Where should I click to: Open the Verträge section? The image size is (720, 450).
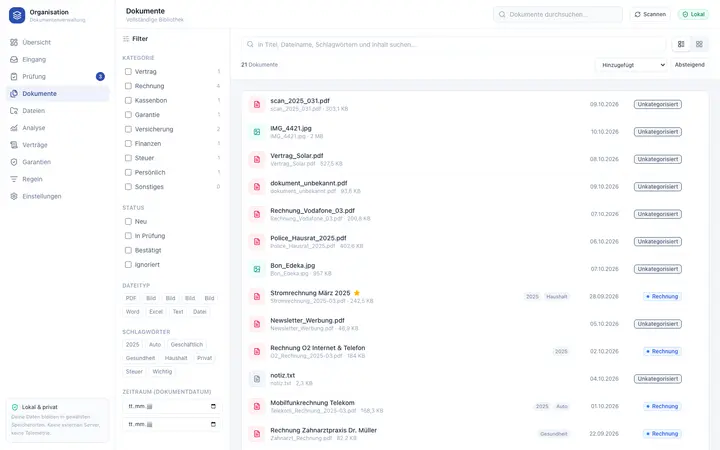pyautogui.click(x=57, y=145)
